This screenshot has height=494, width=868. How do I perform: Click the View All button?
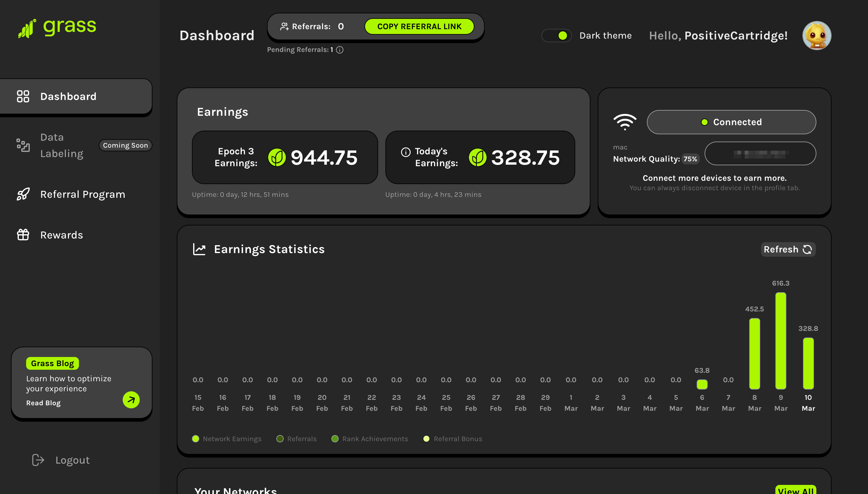pos(795,490)
